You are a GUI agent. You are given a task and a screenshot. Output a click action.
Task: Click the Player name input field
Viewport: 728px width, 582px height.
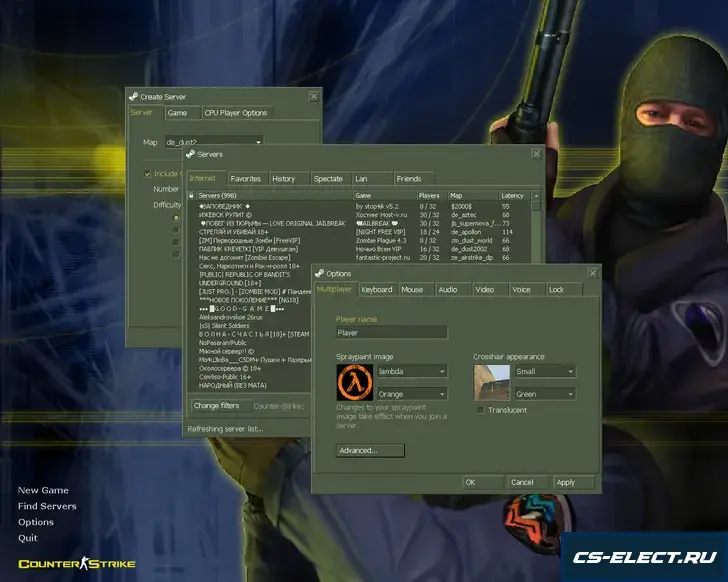391,332
